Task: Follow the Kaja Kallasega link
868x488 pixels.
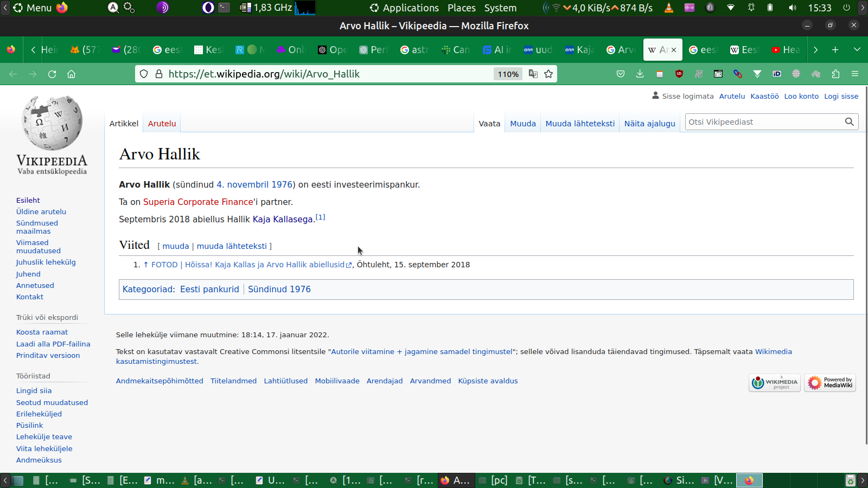Action: [x=283, y=220]
